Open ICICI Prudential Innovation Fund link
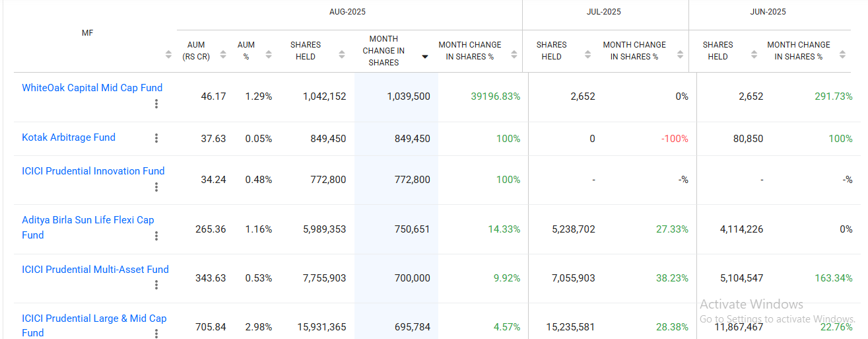Image resolution: width=868 pixels, height=339 pixels. click(x=93, y=171)
